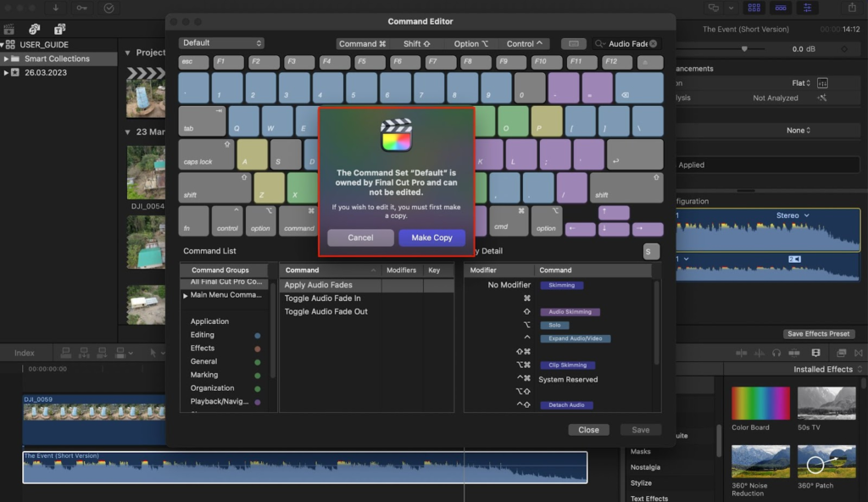The width and height of the screenshot is (868, 502).
Task: Show the libraries sidebar clapper icon
Action: (8, 28)
